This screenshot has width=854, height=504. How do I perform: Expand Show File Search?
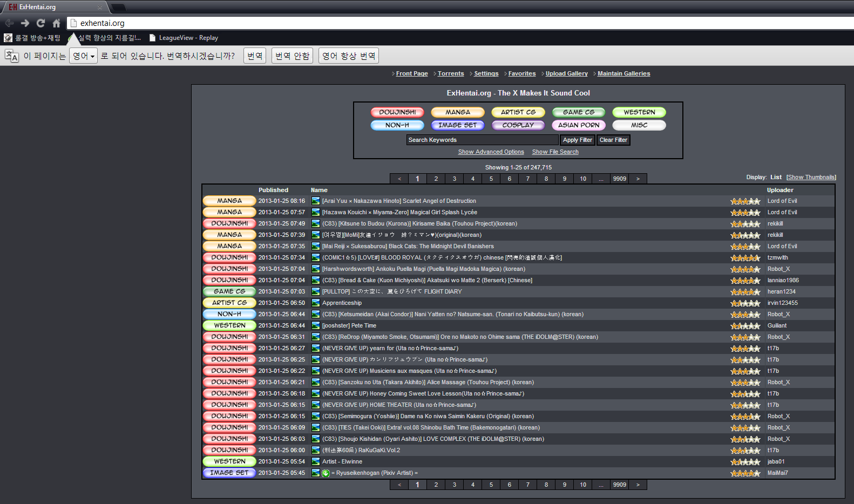click(555, 152)
